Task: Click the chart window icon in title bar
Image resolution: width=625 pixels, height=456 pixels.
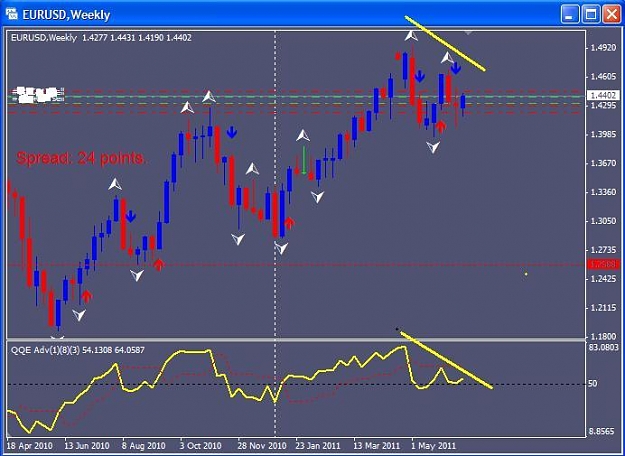Action: [x=12, y=15]
